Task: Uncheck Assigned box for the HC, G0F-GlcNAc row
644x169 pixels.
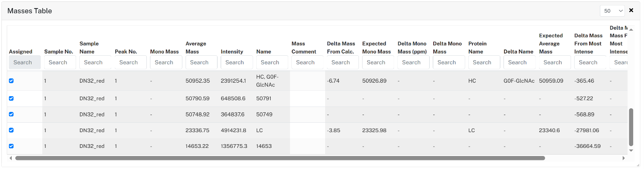Action: coord(11,81)
